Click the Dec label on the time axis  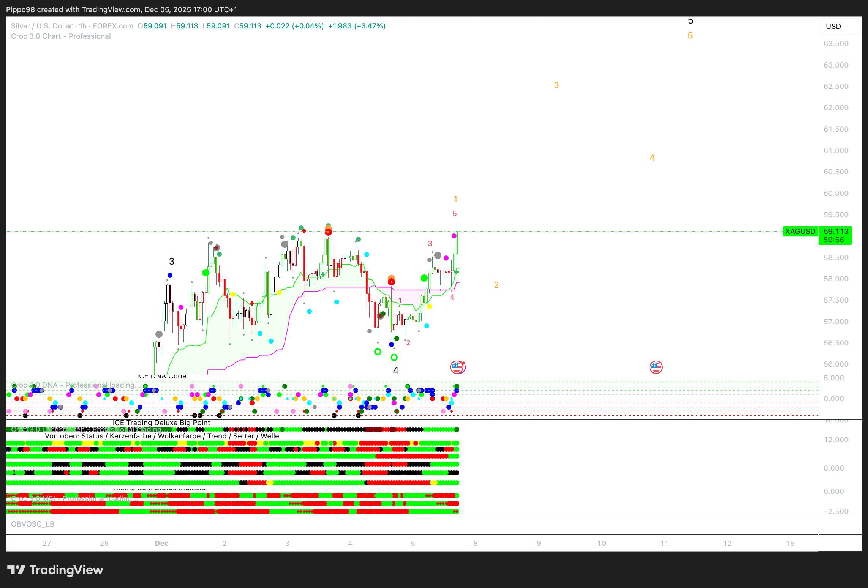[161, 543]
